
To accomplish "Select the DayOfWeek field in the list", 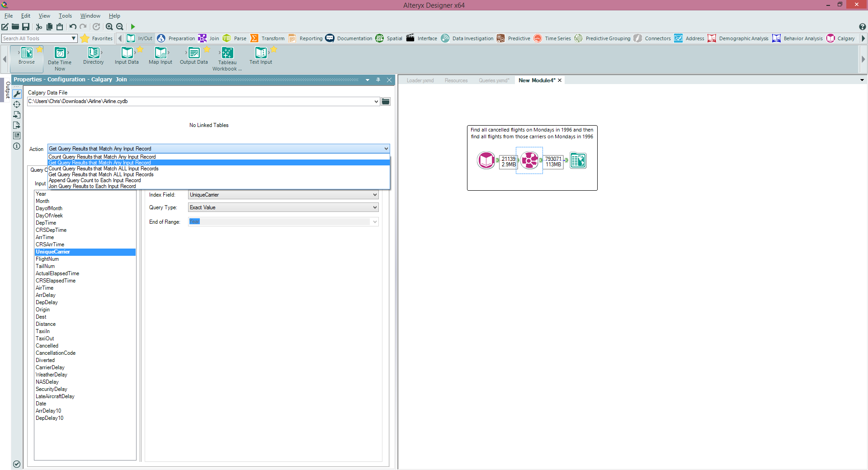I will [x=85, y=216].
